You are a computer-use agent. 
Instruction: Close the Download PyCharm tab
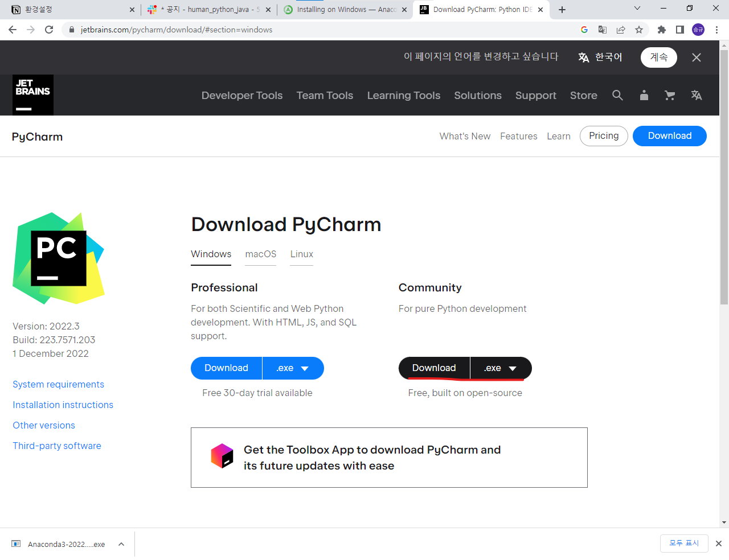540,10
